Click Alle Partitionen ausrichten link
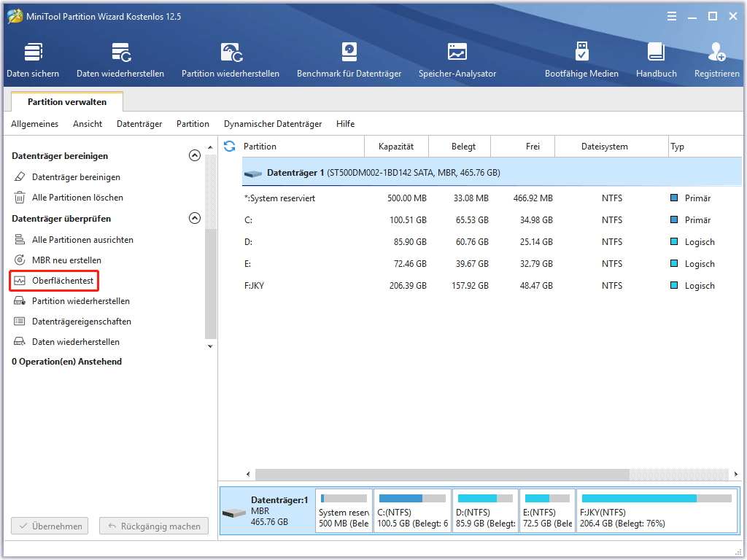The image size is (747, 560). [83, 239]
